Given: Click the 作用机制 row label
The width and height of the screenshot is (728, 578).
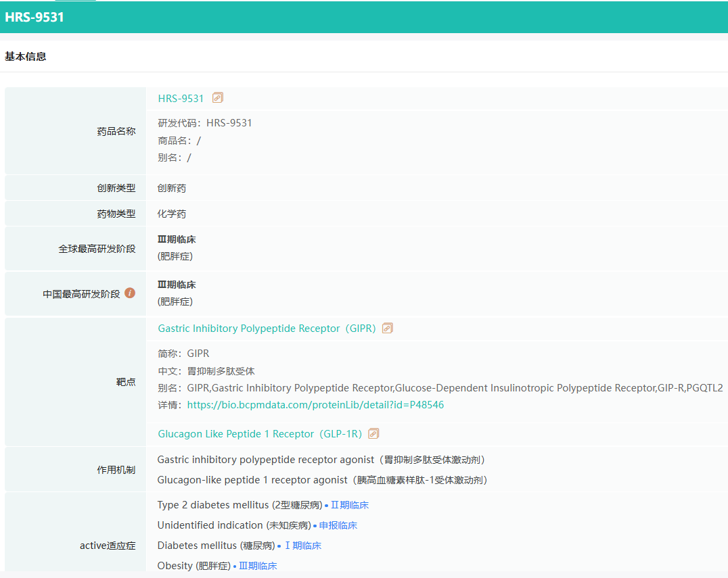Looking at the screenshot, I should (116, 470).
